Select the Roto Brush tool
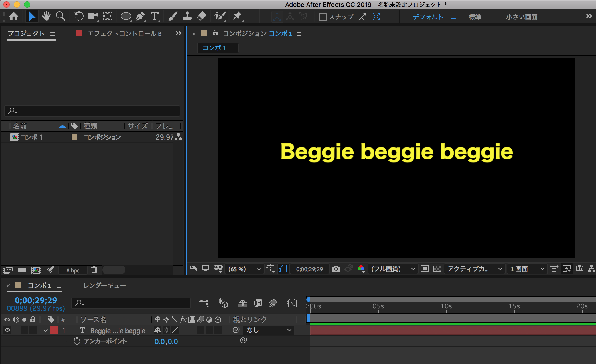 [x=220, y=16]
